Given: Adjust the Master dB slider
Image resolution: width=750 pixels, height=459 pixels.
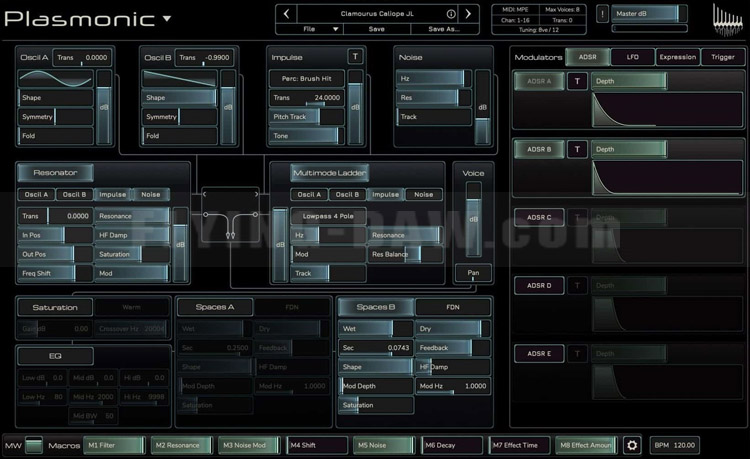Looking at the screenshot, I should [650, 14].
